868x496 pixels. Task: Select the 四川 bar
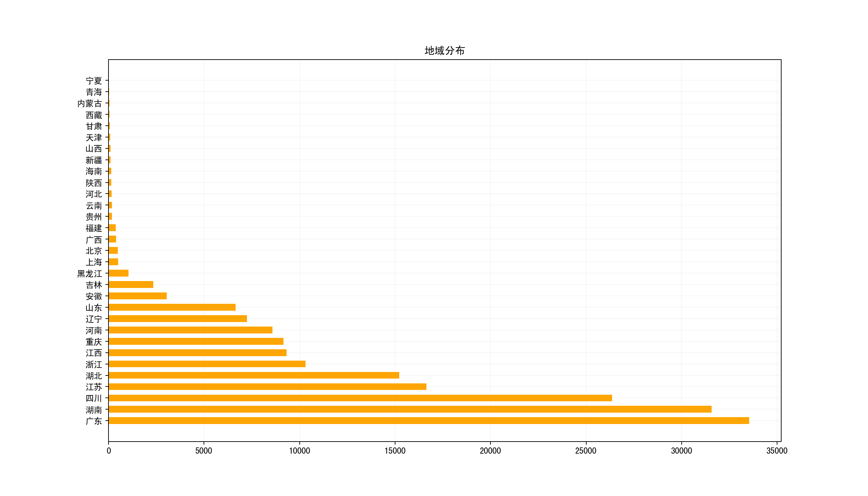[360, 398]
